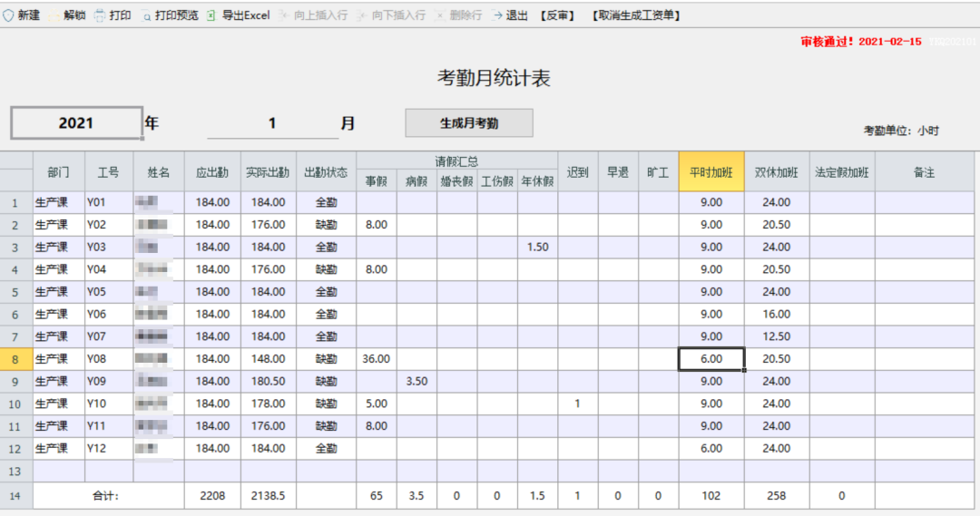Click the 【反审】 button
This screenshot has width=980, height=516.
tap(557, 15)
